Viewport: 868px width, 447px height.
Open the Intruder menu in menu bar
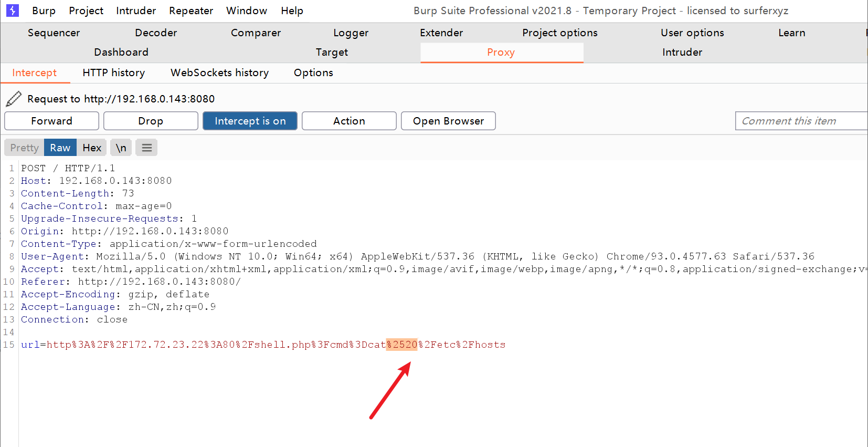136,11
